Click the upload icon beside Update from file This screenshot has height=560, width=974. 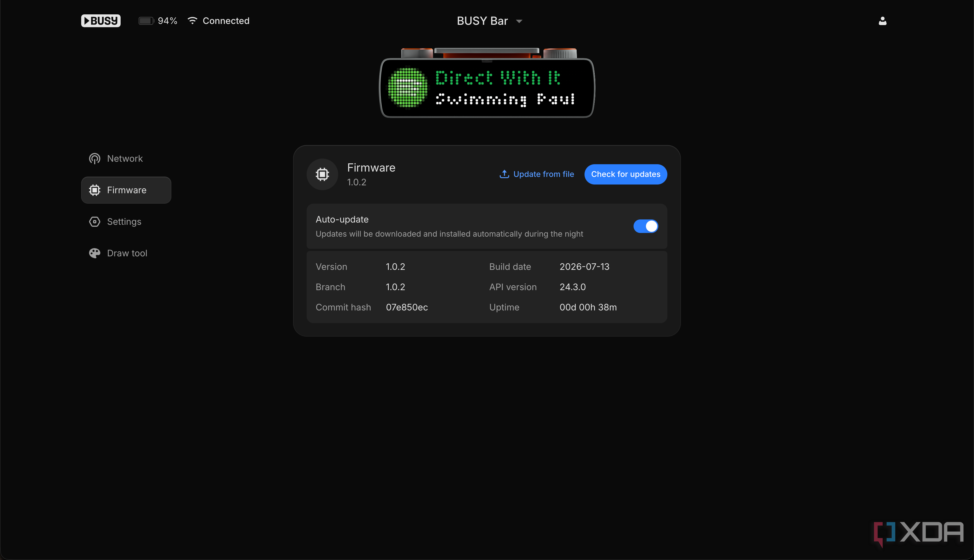tap(504, 174)
